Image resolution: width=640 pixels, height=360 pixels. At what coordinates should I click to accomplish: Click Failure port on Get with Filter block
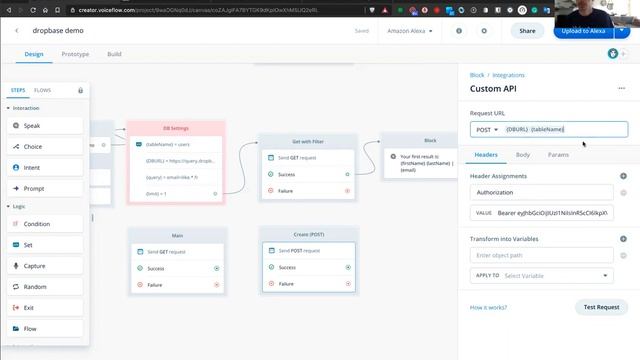point(347,191)
